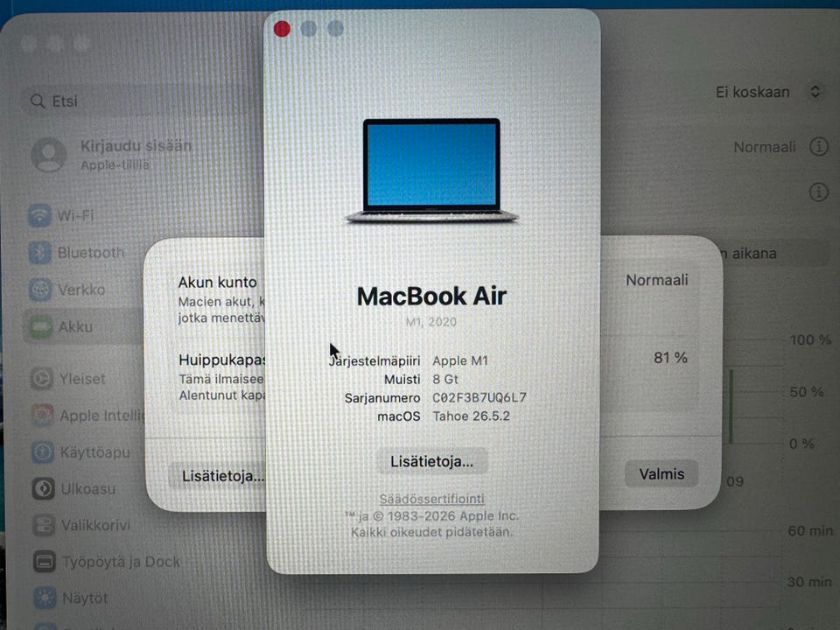Select the Akku battery icon
The width and height of the screenshot is (840, 630).
pyautogui.click(x=41, y=326)
